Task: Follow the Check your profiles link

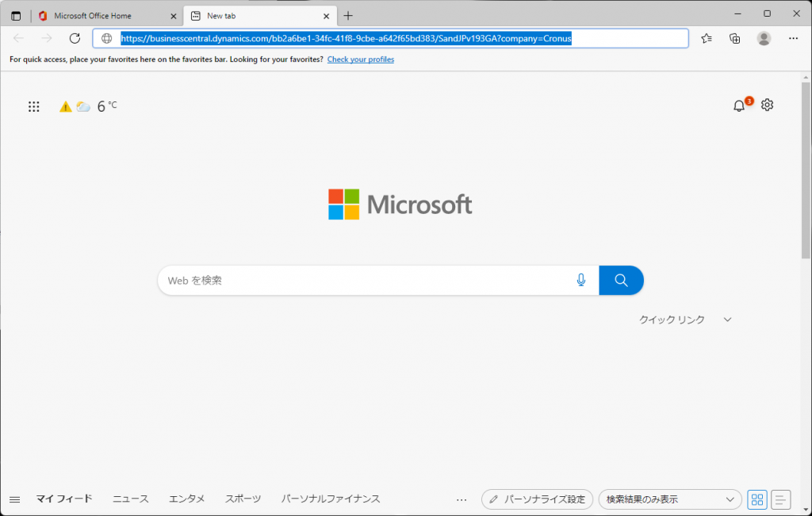Action: 361,59
